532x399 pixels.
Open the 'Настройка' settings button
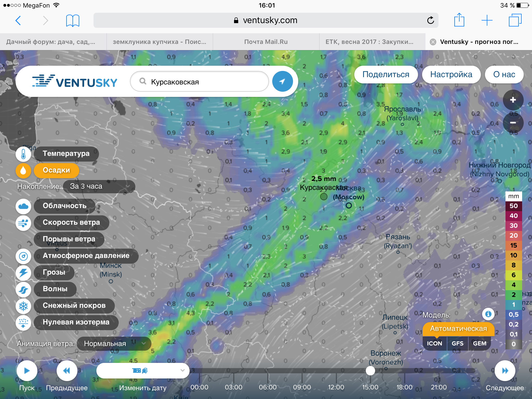pyautogui.click(x=451, y=75)
